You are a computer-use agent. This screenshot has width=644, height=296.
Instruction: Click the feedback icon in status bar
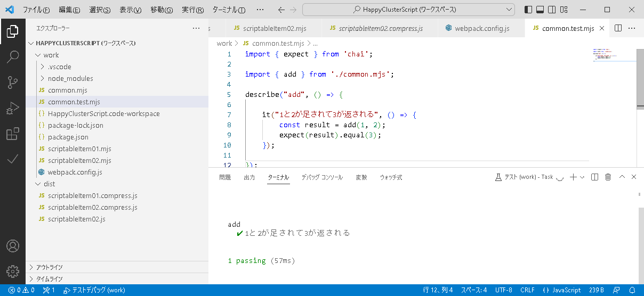[x=616, y=290]
